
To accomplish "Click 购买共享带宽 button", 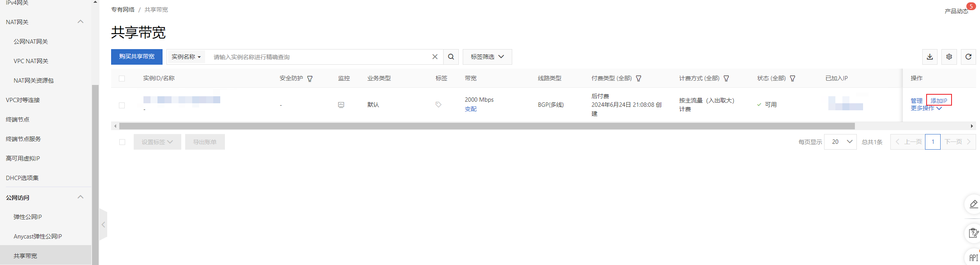I will click(x=137, y=57).
